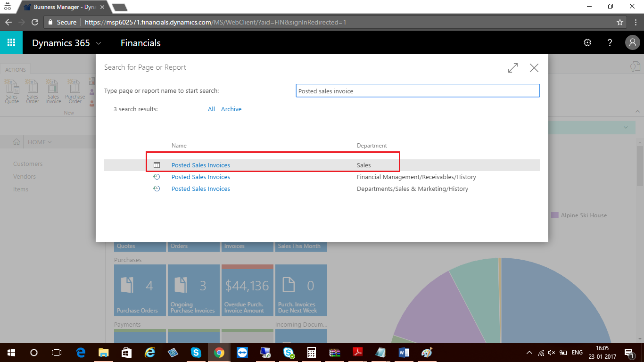This screenshot has width=644, height=362.
Task: Open the Calculator in the taskbar
Action: 311,353
